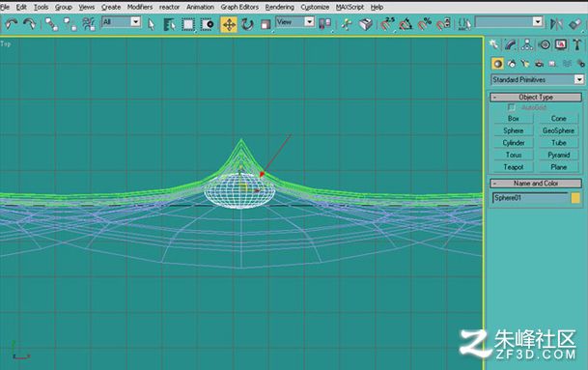The image size is (588, 370).
Task: Choose the Select Object arrow tool
Action: [152, 24]
